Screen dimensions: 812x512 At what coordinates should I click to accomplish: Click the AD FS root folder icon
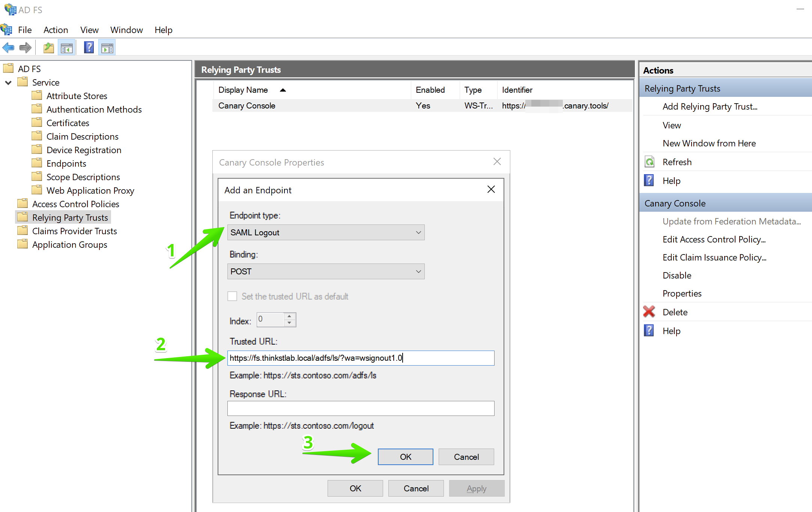[x=8, y=68]
